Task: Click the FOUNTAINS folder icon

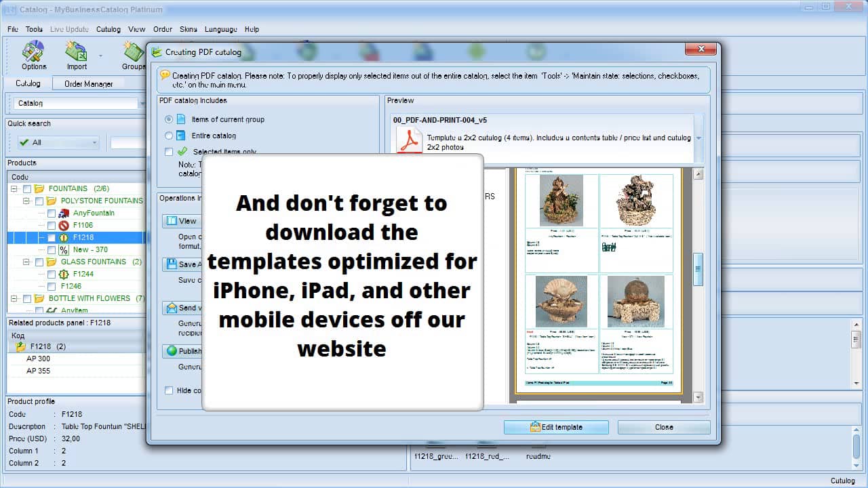Action: click(x=39, y=188)
